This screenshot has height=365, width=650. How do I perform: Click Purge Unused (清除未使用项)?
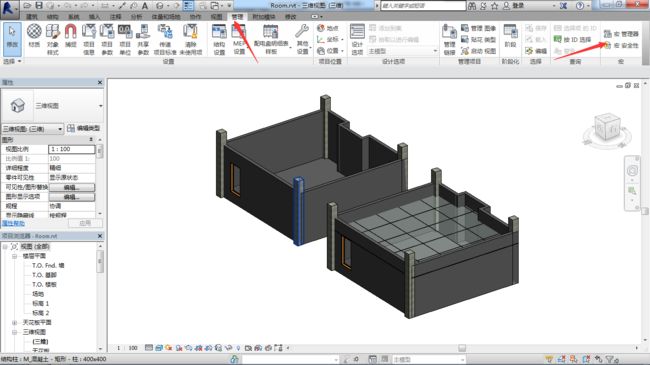point(191,39)
